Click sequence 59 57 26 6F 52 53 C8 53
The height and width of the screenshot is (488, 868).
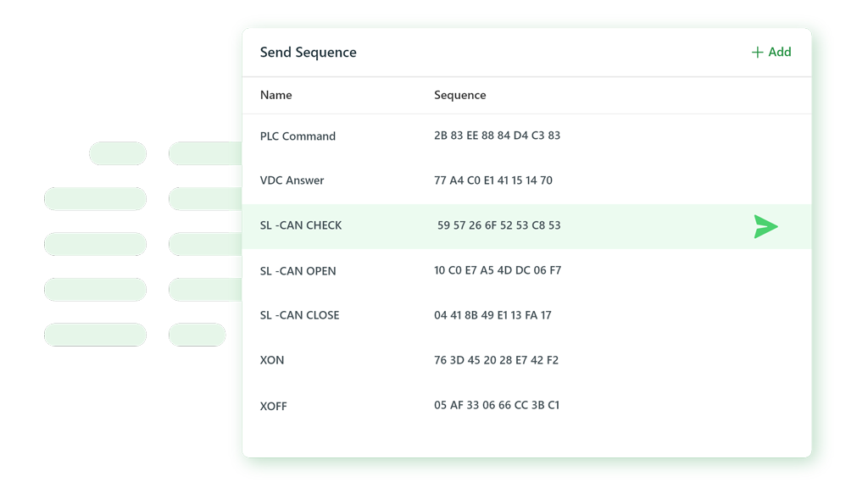click(x=498, y=225)
